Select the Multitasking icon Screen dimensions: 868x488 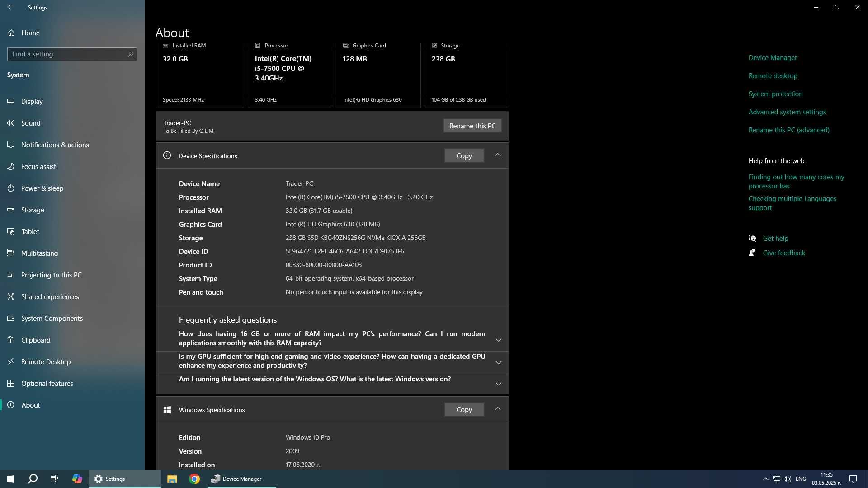(11, 253)
